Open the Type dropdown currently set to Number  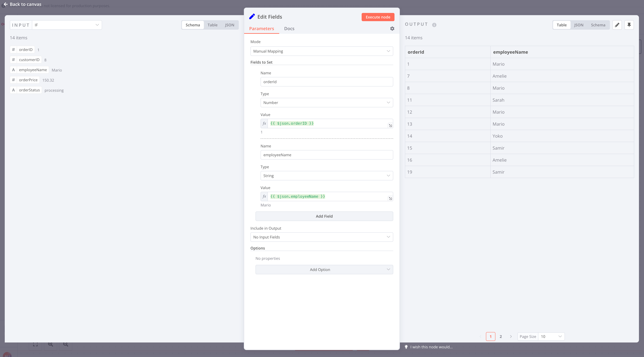(x=326, y=102)
